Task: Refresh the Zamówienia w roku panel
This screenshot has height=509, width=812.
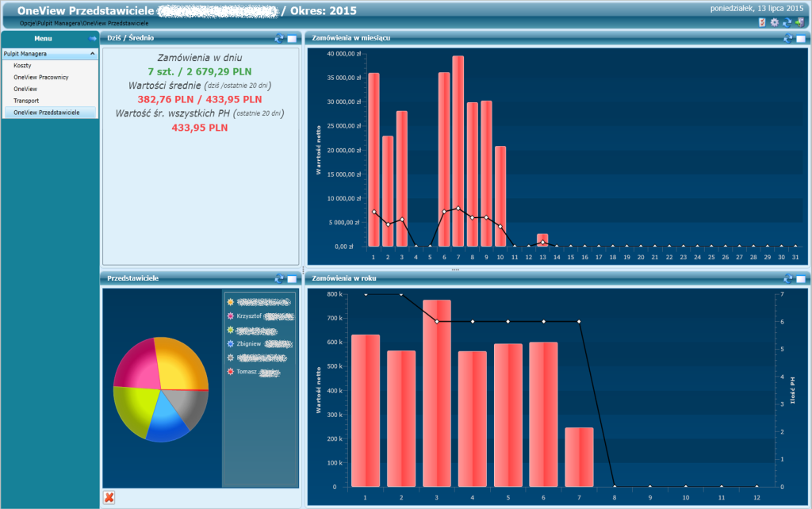Action: [x=788, y=278]
